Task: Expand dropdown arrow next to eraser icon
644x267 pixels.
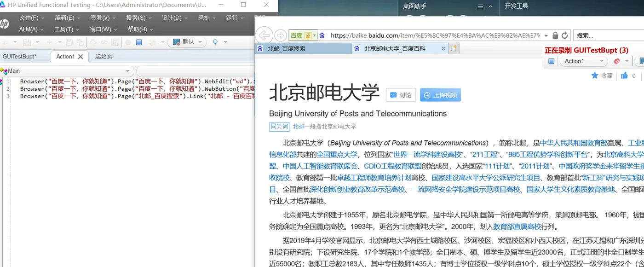Action: click(627, 61)
